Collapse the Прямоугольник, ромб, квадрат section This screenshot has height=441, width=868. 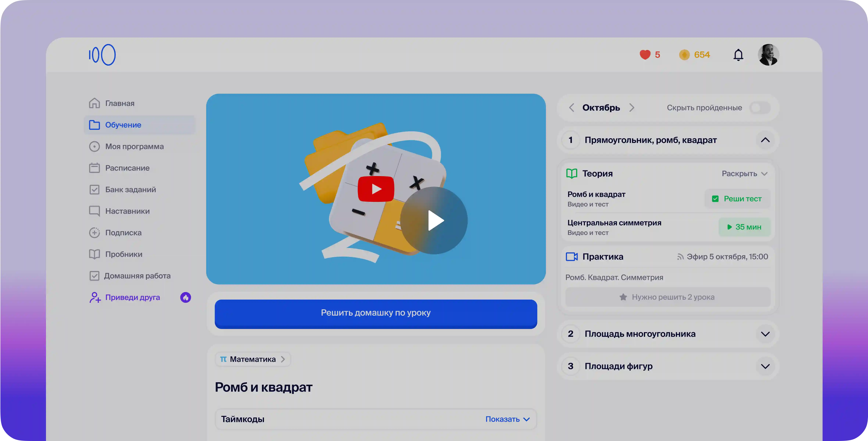pyautogui.click(x=765, y=140)
